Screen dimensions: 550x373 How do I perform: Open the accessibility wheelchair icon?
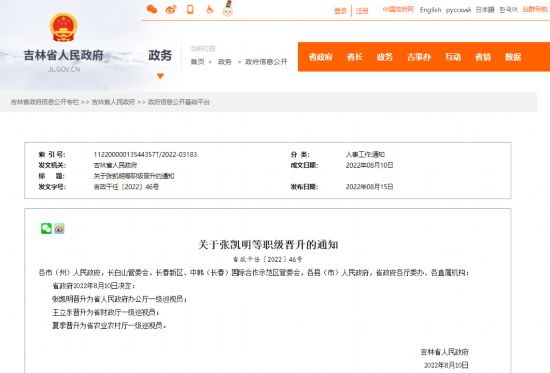click(x=209, y=9)
